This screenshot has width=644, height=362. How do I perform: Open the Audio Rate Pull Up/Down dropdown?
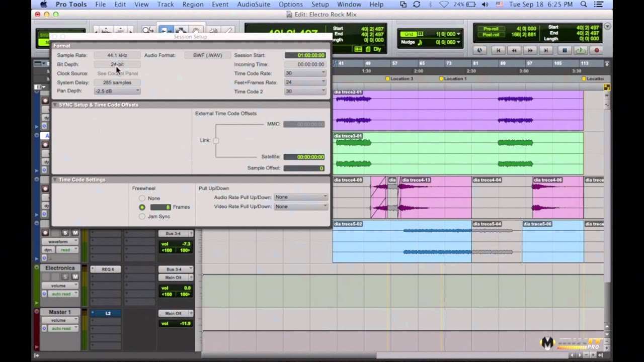(x=300, y=197)
